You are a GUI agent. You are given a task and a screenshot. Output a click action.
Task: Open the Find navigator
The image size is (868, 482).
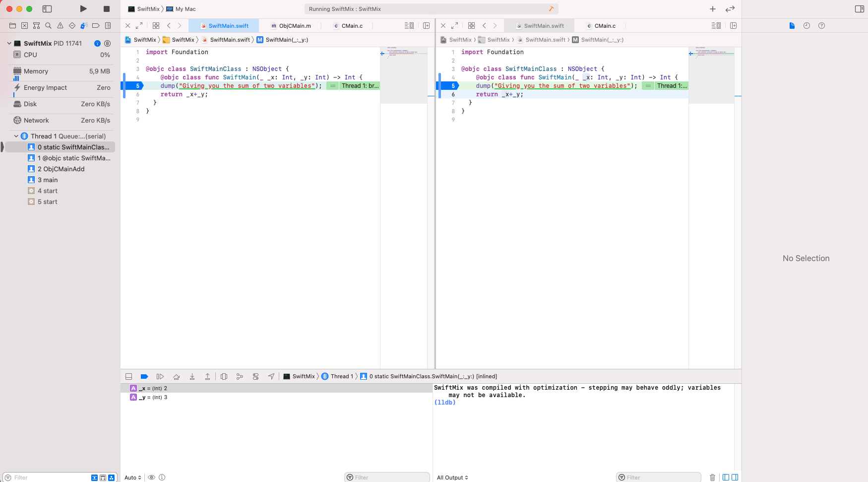click(48, 26)
